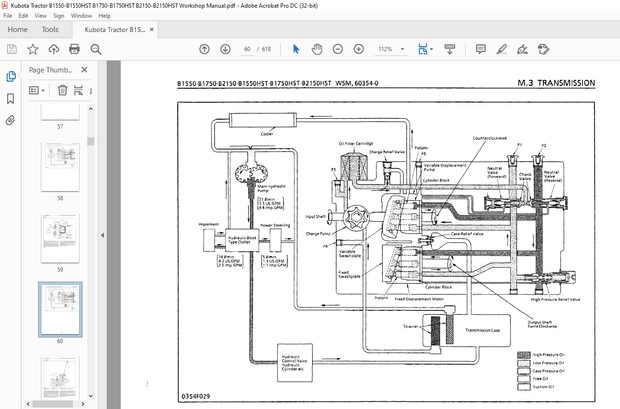Open the Window menu
The width and height of the screenshot is (620, 409).
pos(81,16)
